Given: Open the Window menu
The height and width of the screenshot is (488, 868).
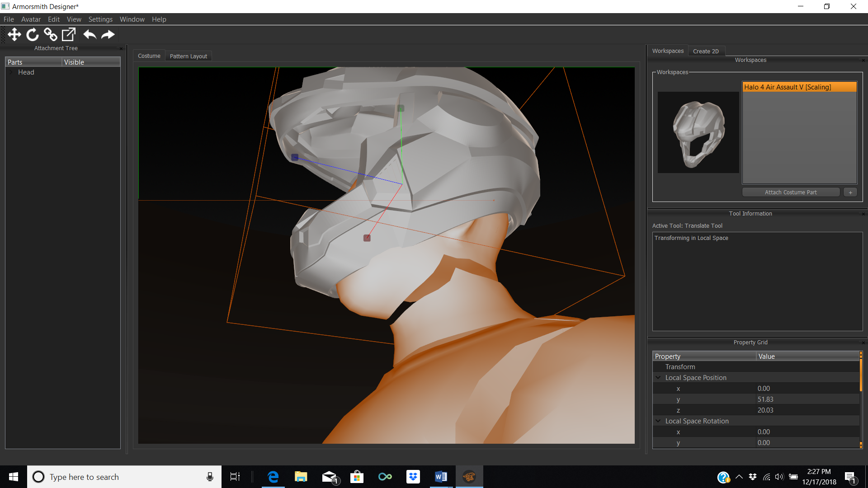Looking at the screenshot, I should click(132, 19).
